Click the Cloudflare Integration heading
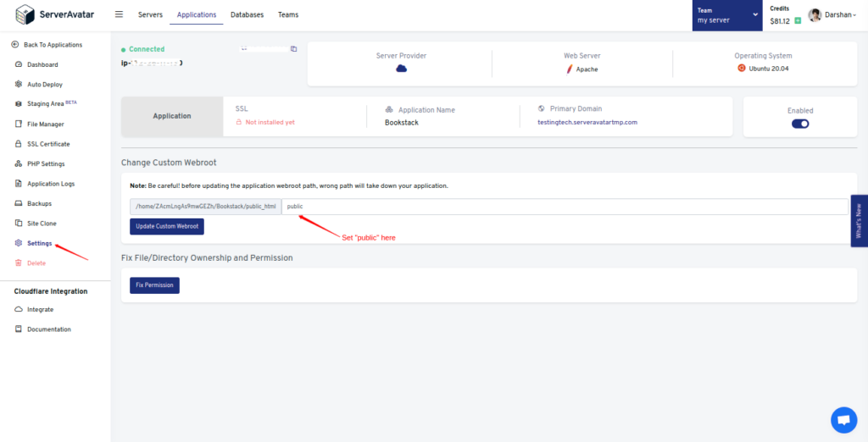 click(51, 291)
